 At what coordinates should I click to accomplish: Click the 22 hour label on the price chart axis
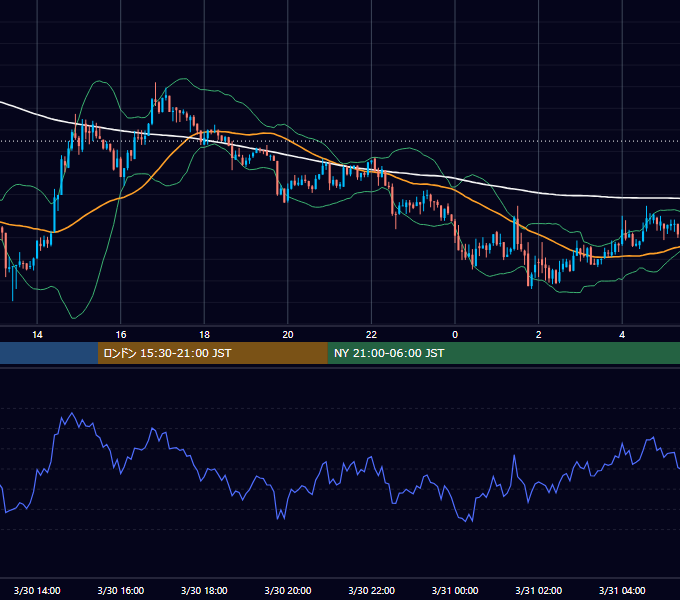(371, 335)
